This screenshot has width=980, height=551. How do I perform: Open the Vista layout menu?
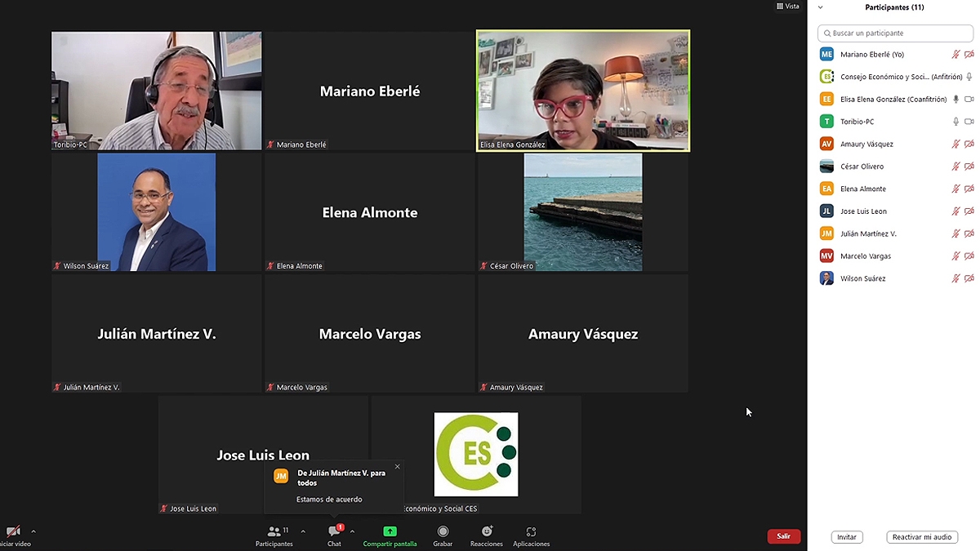(788, 7)
